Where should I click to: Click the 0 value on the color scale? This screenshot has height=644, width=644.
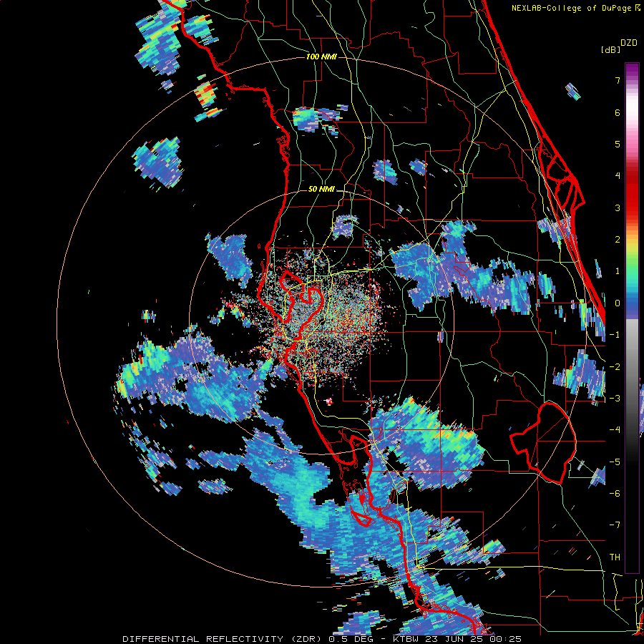coord(618,303)
